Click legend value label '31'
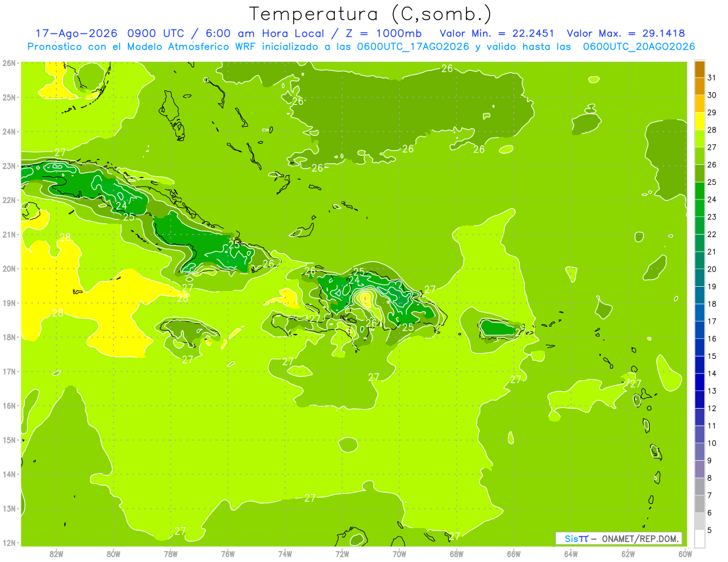This screenshot has height=562, width=728. click(x=712, y=78)
